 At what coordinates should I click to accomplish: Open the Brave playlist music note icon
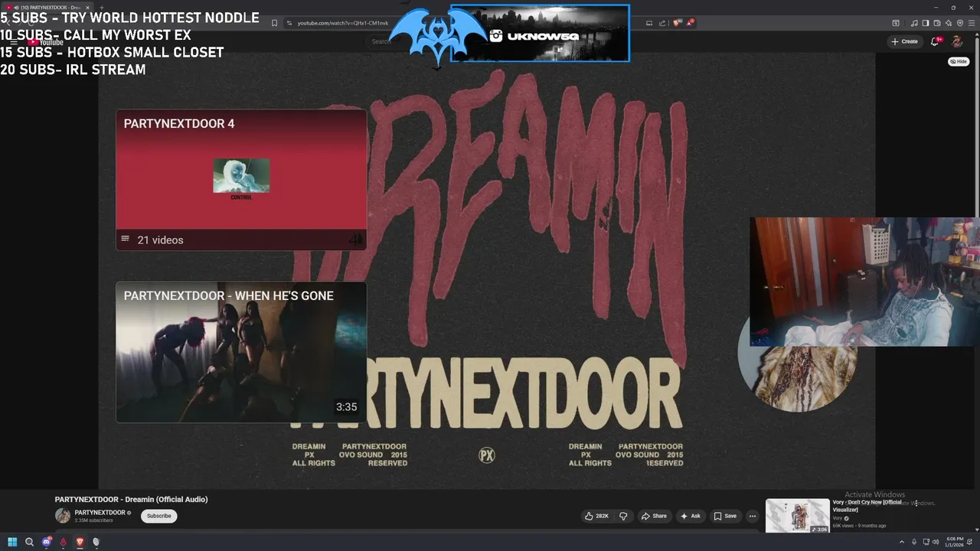coord(914,23)
